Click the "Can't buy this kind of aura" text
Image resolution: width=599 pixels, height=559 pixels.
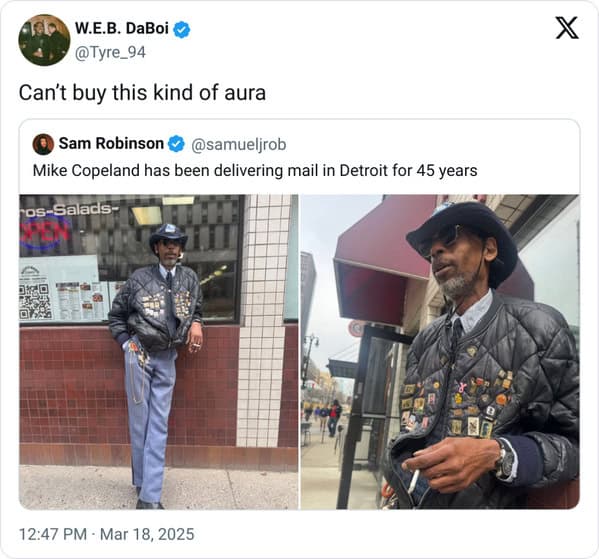pos(142,93)
